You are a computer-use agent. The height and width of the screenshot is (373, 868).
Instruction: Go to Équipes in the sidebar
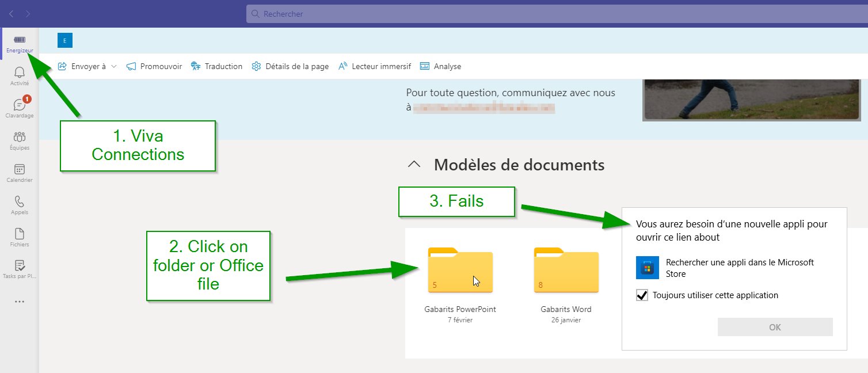[x=20, y=140]
